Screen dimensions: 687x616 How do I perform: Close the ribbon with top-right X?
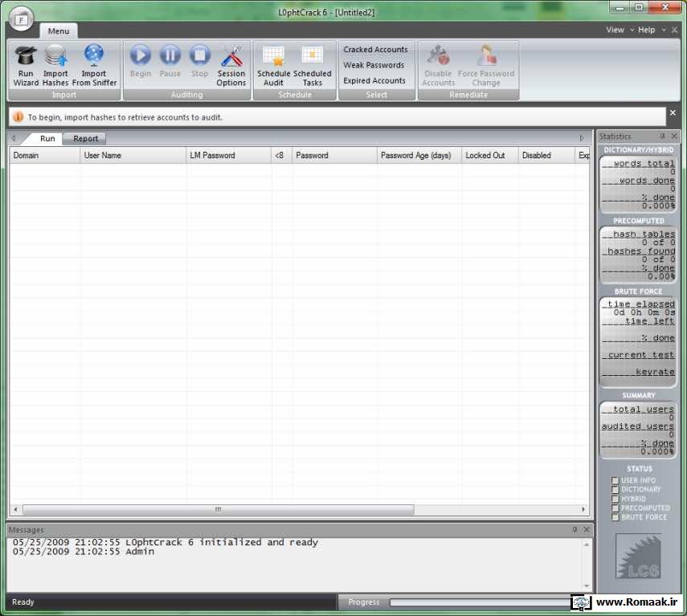(675, 31)
